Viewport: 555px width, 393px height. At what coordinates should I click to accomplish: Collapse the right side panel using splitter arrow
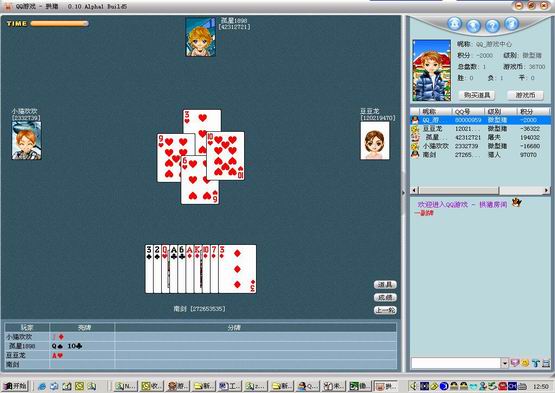click(403, 193)
